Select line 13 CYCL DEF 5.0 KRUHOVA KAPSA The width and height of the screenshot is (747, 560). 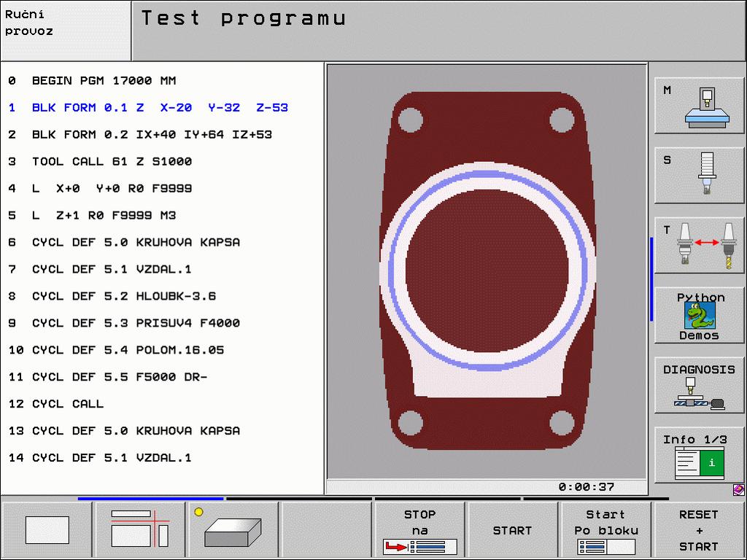coord(162,430)
